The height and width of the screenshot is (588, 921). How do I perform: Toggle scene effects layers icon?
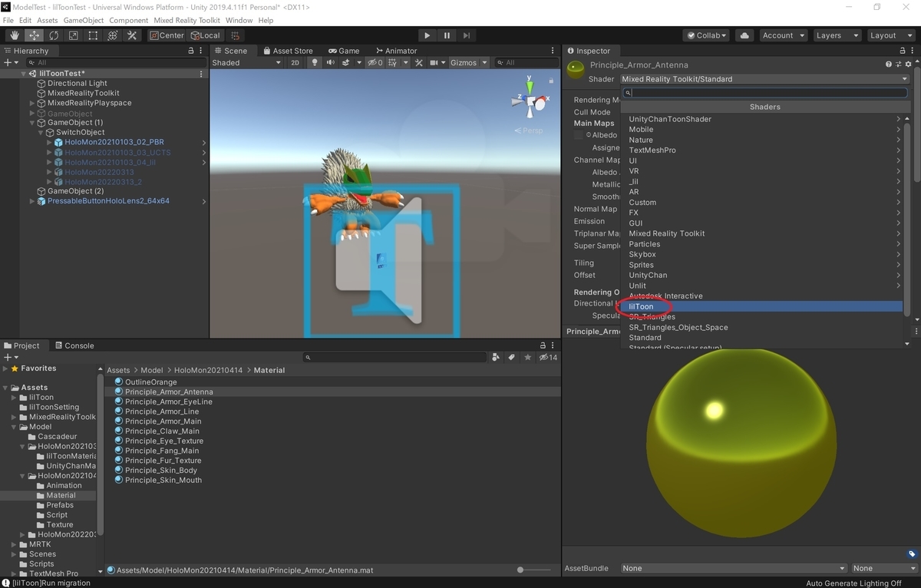pos(348,63)
